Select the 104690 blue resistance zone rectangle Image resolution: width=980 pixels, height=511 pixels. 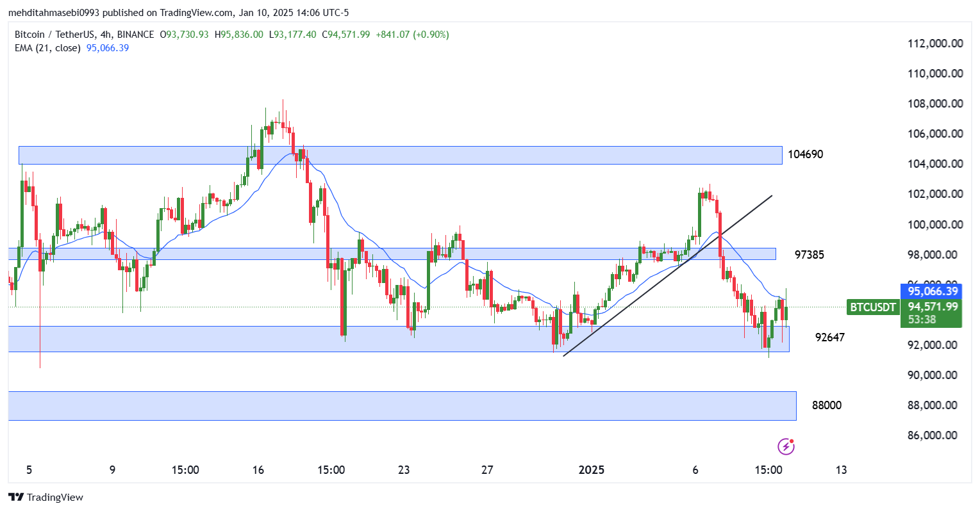click(x=401, y=155)
